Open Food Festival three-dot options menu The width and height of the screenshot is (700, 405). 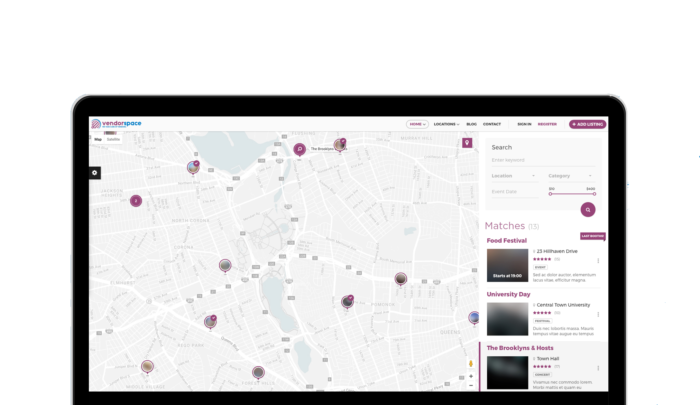click(598, 260)
